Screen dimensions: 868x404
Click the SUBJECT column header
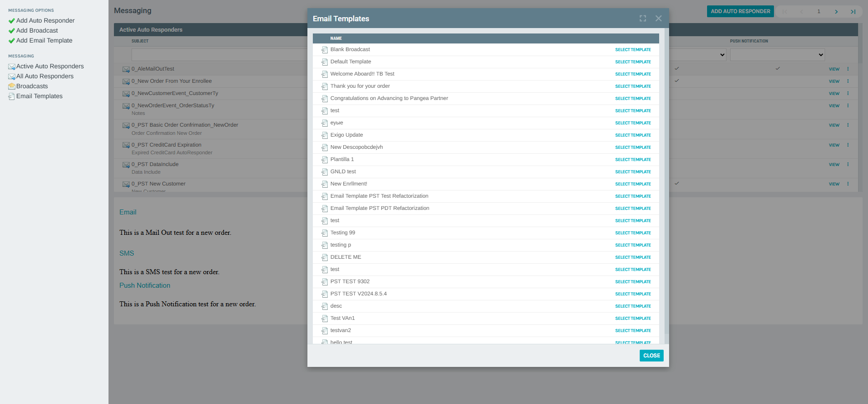[x=140, y=41]
